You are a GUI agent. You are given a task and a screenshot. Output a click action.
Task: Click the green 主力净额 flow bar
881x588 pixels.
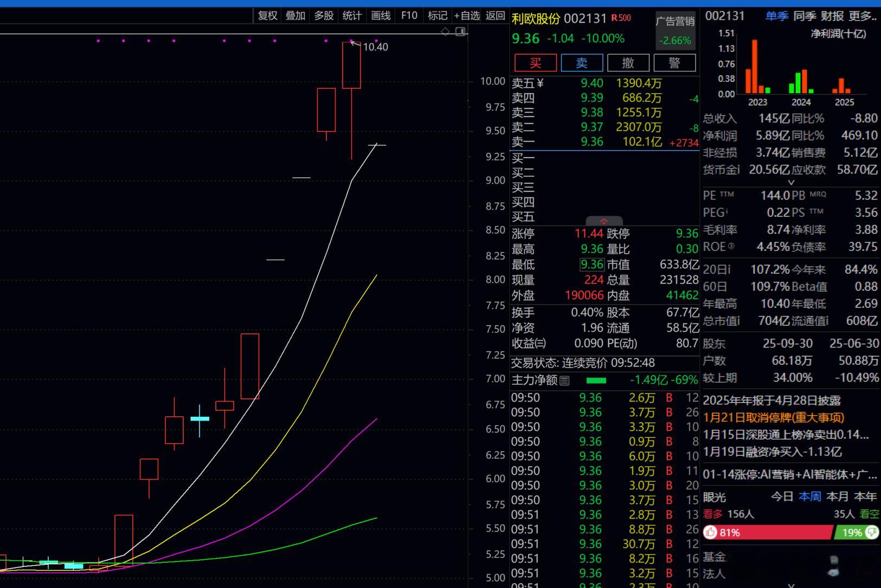tap(596, 380)
